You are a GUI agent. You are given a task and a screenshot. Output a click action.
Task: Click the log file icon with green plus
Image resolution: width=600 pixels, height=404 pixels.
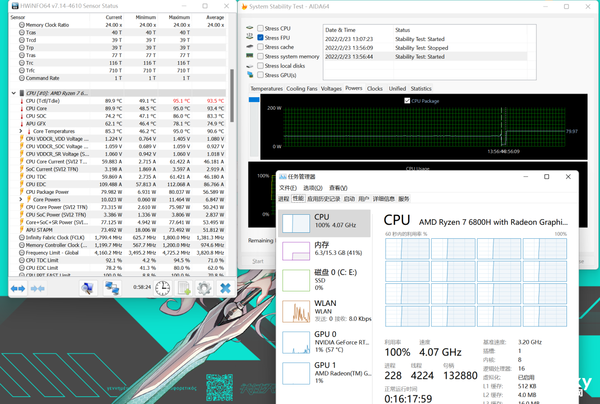[x=184, y=288]
